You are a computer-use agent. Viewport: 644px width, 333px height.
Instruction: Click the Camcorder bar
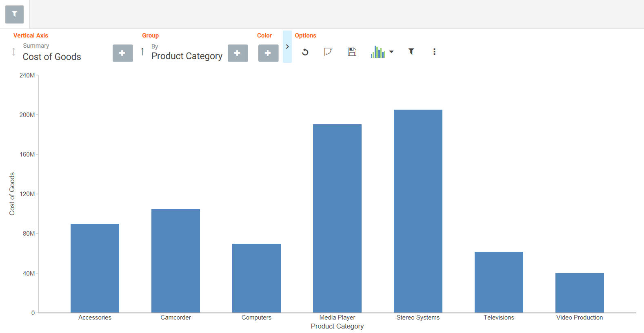(x=175, y=261)
